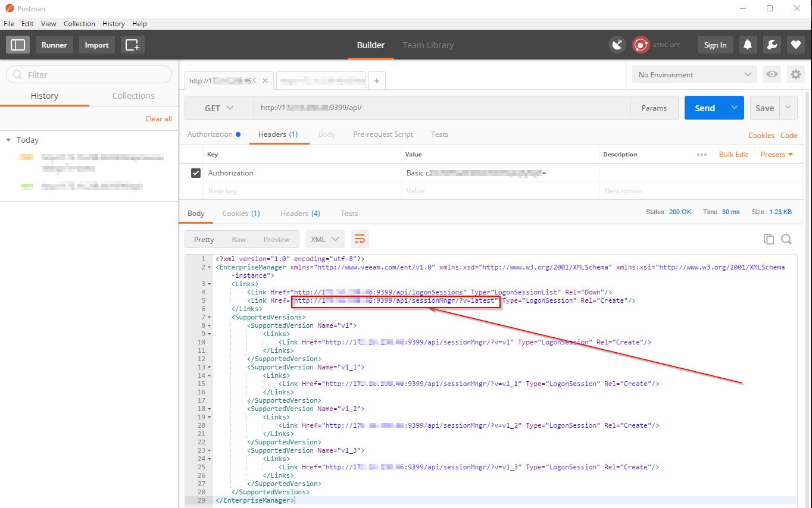Open the Pre-request Script tab
Viewport: 812px width, 508px height.
point(383,134)
